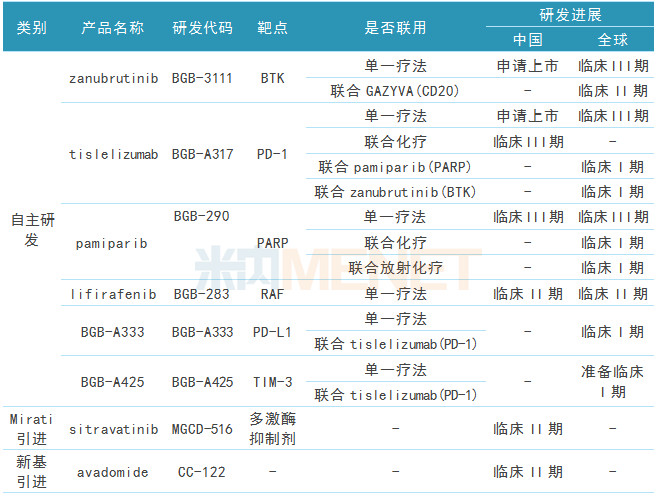This screenshot has height=497, width=658.
Task: Click the Mirati 引进 category cell
Action: click(x=31, y=428)
